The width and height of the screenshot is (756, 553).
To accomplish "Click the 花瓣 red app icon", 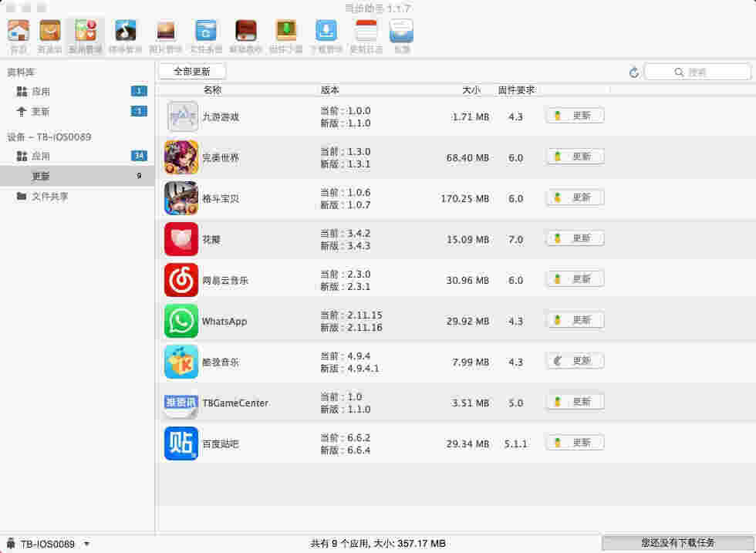I will [181, 239].
